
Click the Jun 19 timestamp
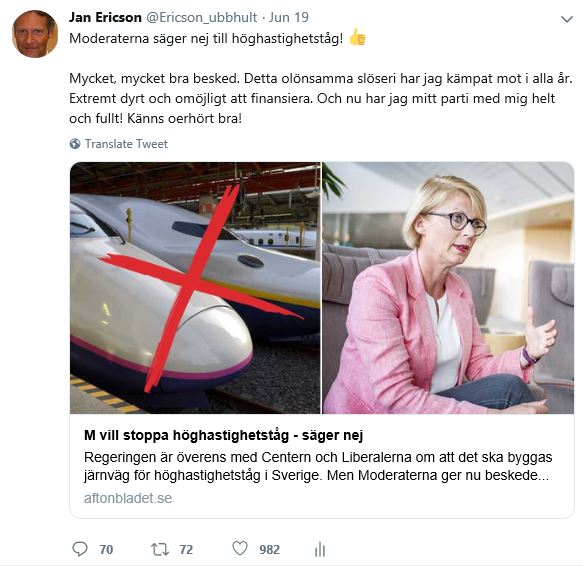[x=289, y=17]
